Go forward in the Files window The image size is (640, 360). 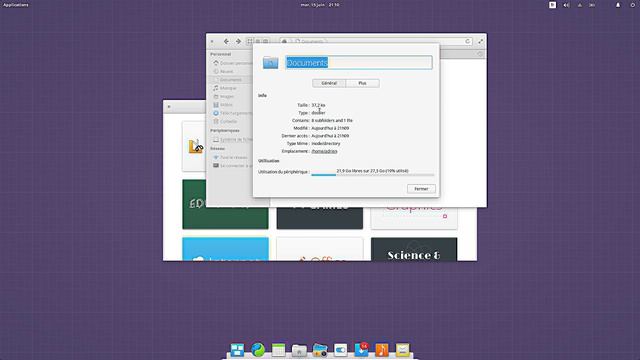click(238, 41)
